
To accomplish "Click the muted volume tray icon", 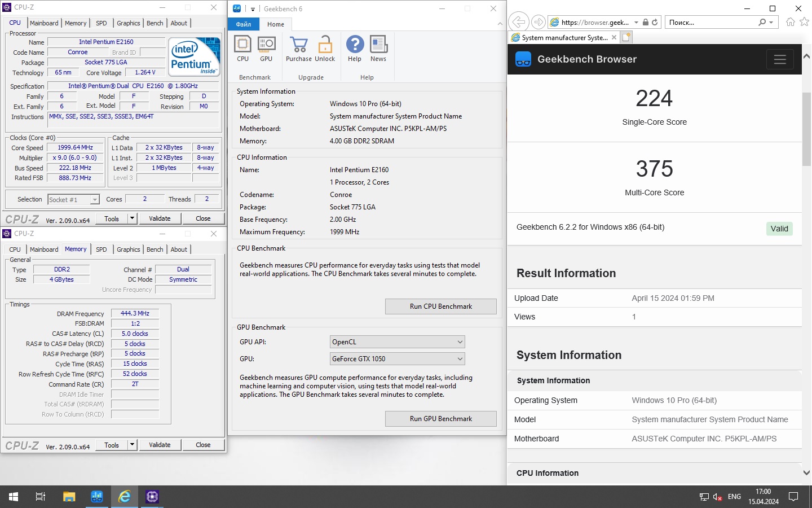I will (718, 497).
